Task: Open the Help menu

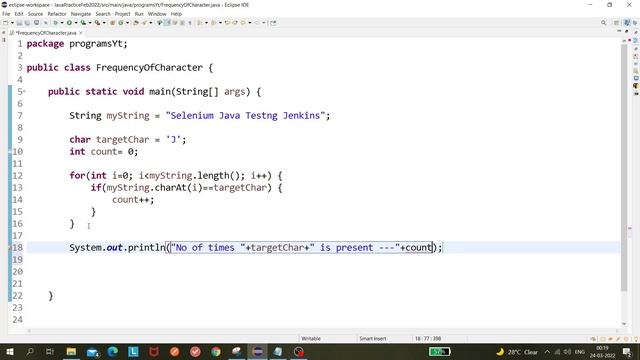Action: [176, 14]
